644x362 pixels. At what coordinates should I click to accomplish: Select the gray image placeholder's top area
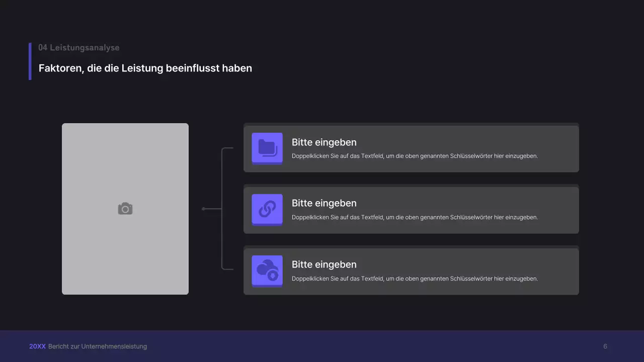coord(125,146)
